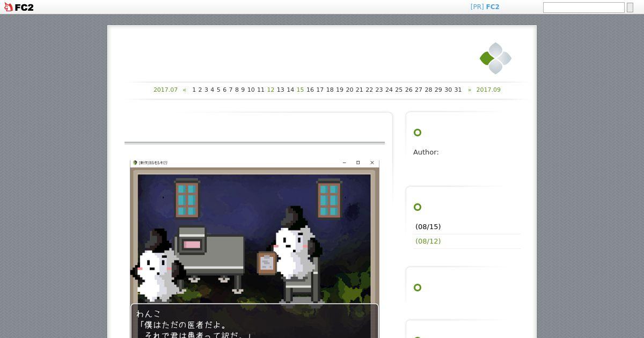Screen dimensions: 644x338
Task: Click the Author: label text
Action: pos(426,152)
